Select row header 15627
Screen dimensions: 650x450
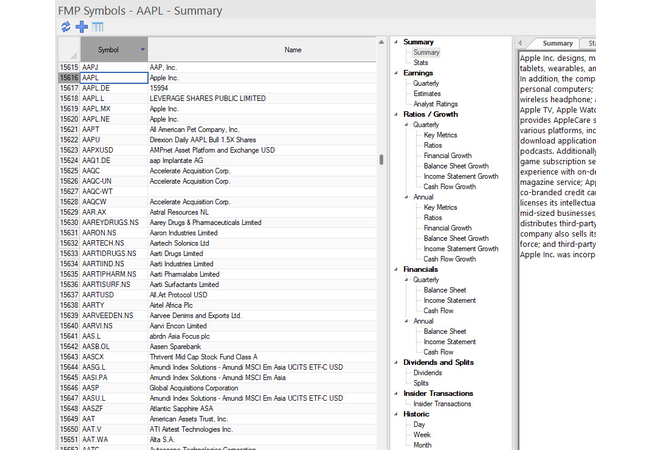click(x=69, y=191)
